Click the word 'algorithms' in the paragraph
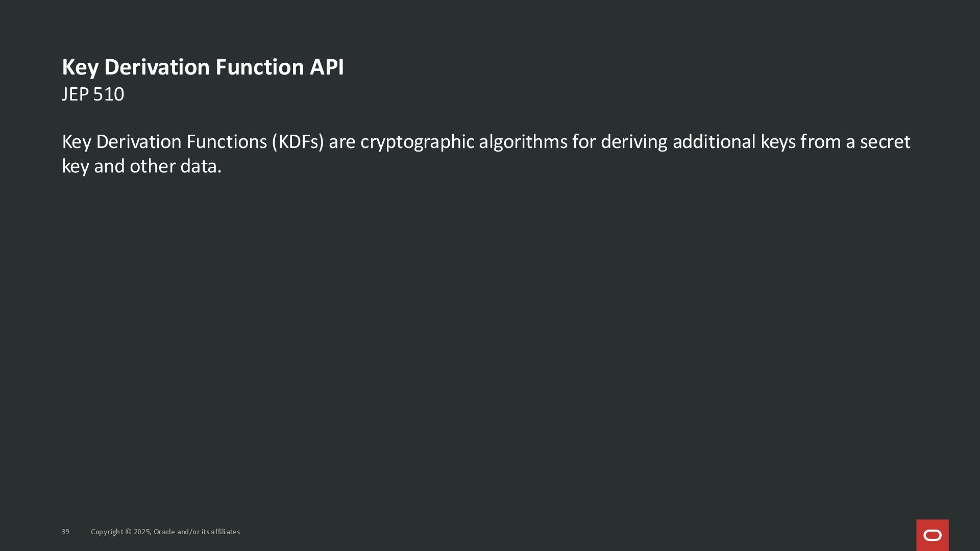Viewport: 980px width, 551px height. point(523,142)
